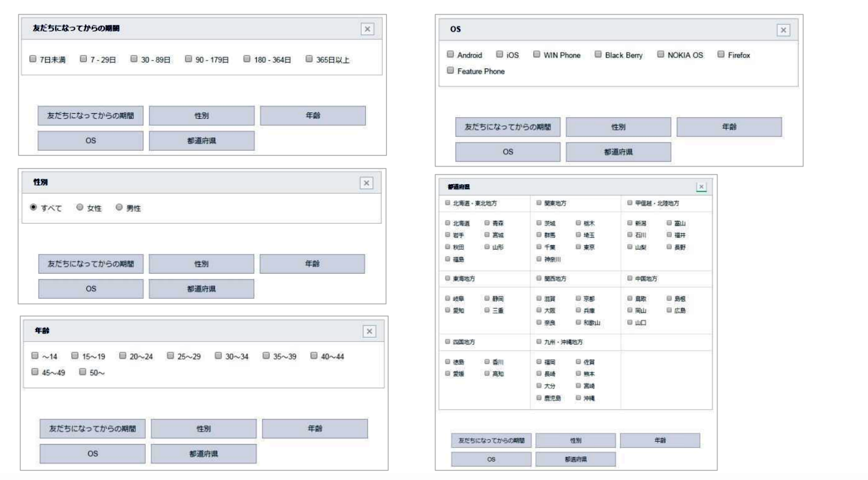Viewport: 868px width, 480px height.
Task: Tick the 90 - 179日 checkbox
Action: [x=188, y=59]
